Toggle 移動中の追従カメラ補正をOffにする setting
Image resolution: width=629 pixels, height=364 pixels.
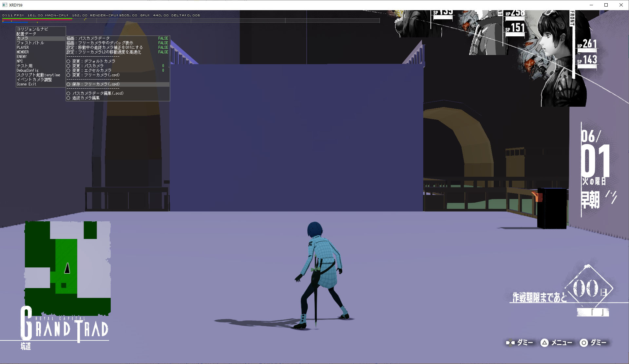coord(118,47)
